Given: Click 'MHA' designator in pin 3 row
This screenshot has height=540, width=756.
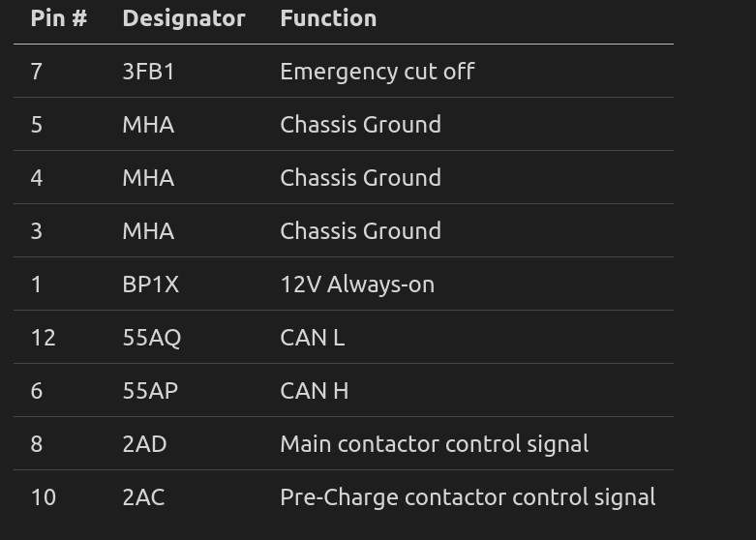Looking at the screenshot, I should click(x=148, y=231).
